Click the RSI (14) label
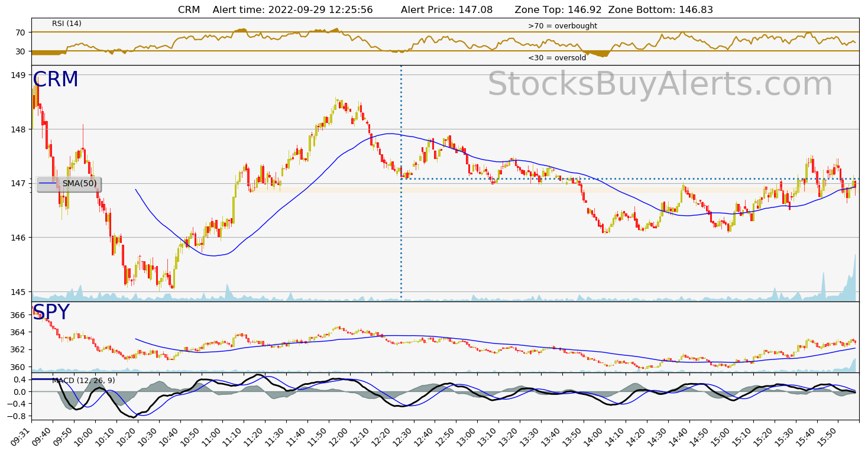The image size is (868, 454). pos(67,24)
